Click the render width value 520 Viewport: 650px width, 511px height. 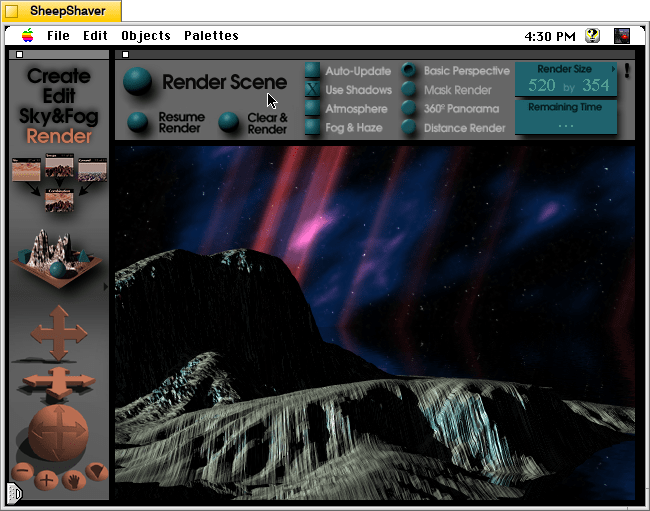(542, 85)
